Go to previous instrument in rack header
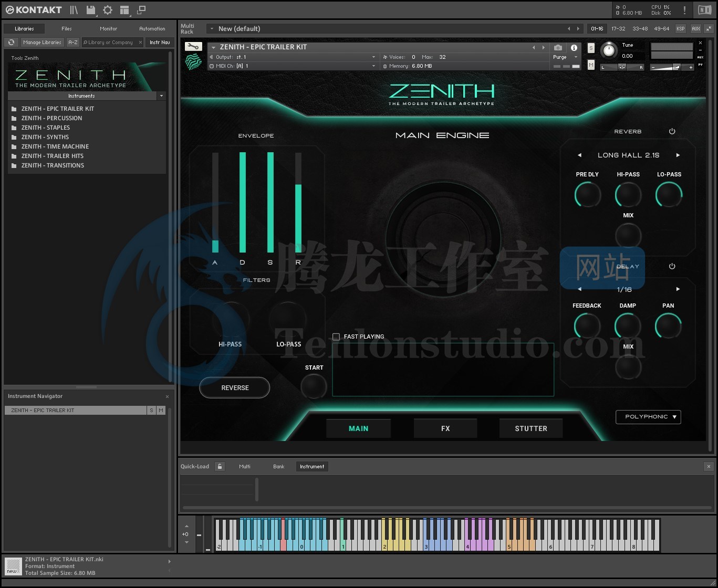The image size is (718, 588). tap(534, 47)
